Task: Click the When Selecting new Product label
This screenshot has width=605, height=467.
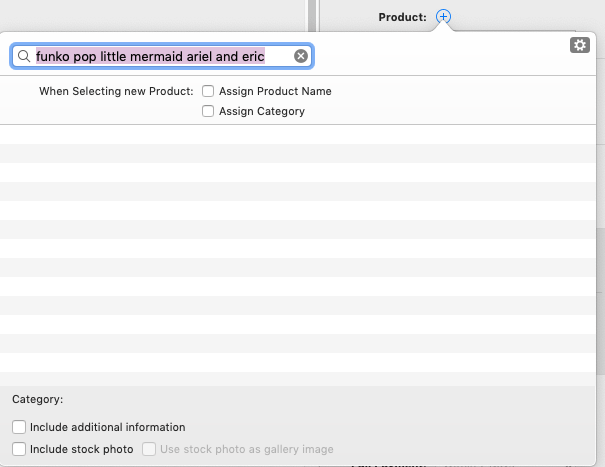Action: click(116, 91)
